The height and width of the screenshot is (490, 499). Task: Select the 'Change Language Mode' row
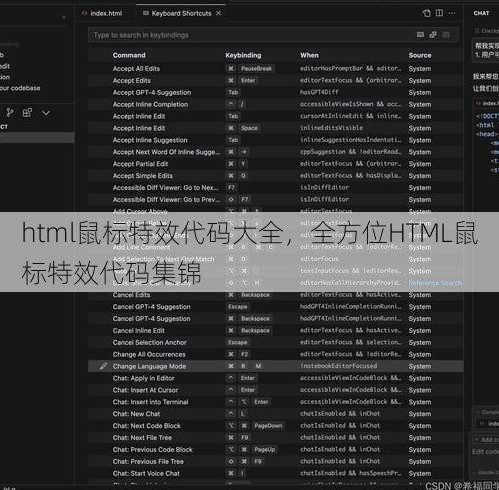276,366
